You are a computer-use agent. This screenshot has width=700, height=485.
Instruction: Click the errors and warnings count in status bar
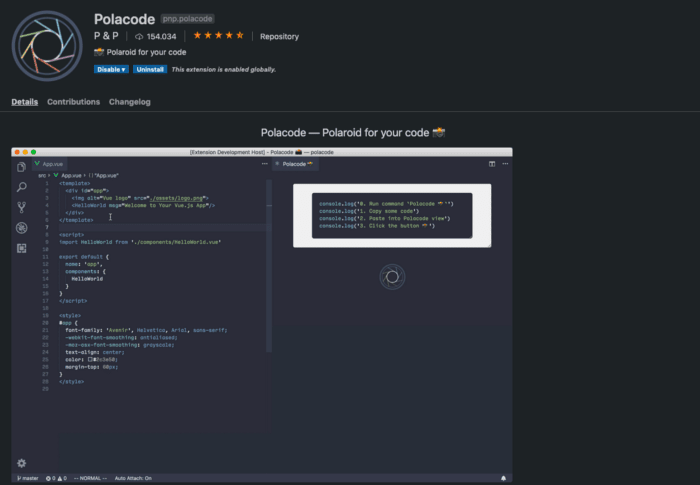pyautogui.click(x=56, y=478)
